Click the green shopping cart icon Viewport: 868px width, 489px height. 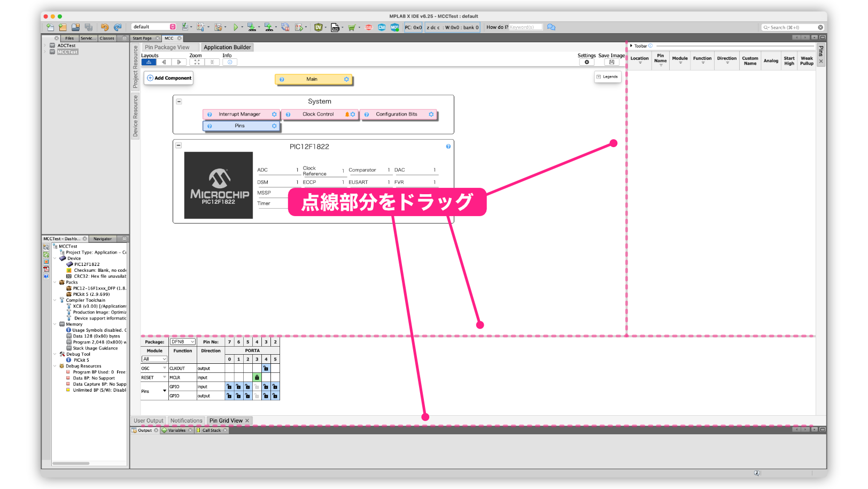pyautogui.click(x=351, y=27)
